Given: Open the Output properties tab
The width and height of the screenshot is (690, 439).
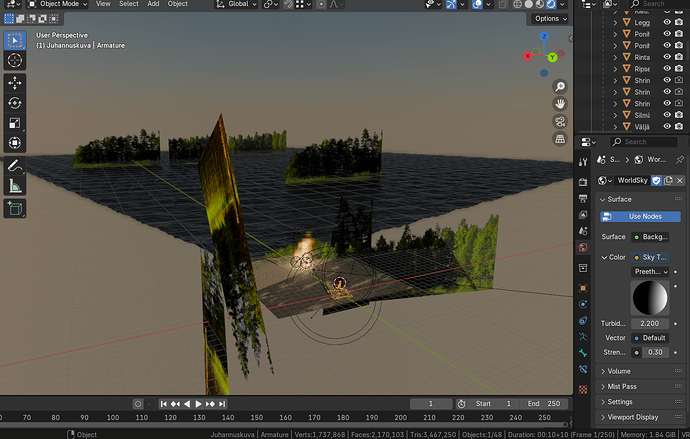Looking at the screenshot, I should 583,198.
